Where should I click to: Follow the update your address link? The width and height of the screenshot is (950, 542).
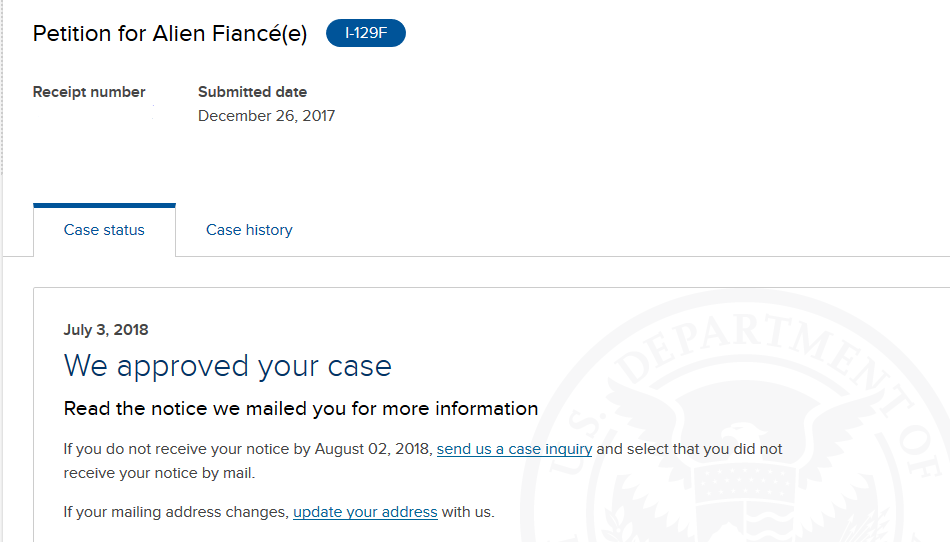(365, 512)
